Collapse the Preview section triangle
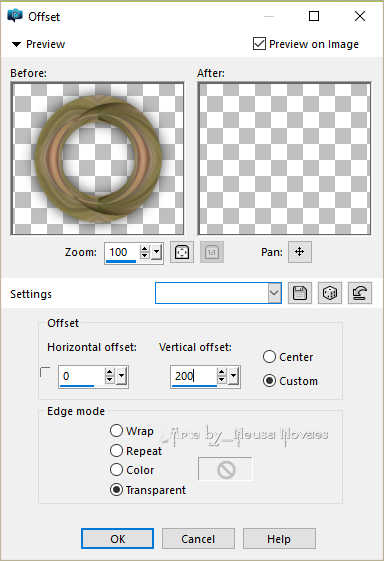 [16, 44]
